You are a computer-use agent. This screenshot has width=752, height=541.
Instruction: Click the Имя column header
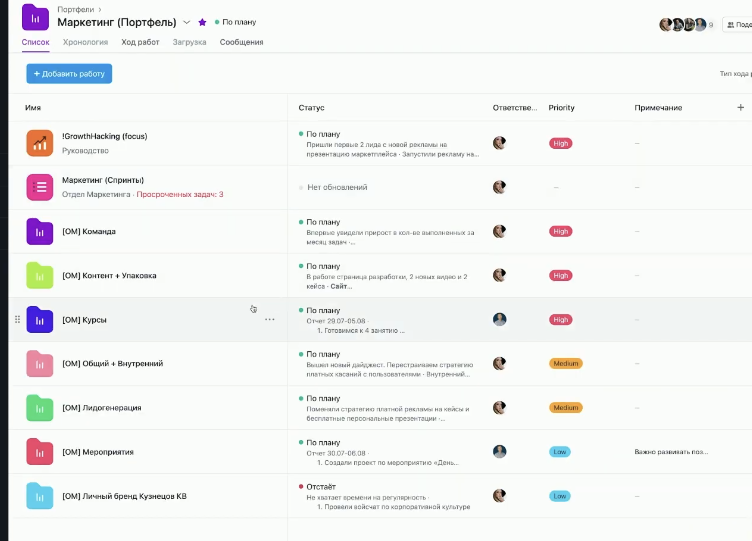pos(33,108)
